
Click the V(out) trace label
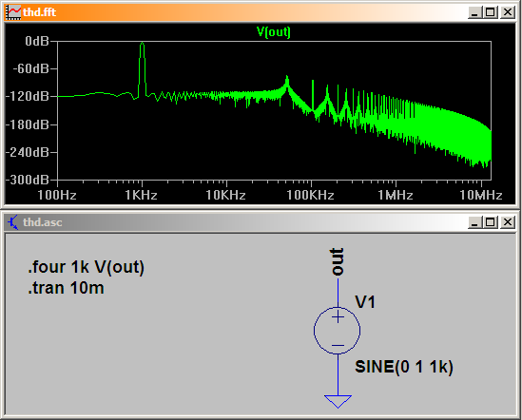tap(274, 32)
